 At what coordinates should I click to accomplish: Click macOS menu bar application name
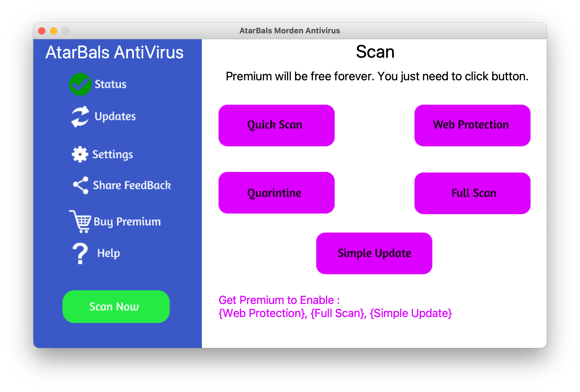click(x=290, y=31)
